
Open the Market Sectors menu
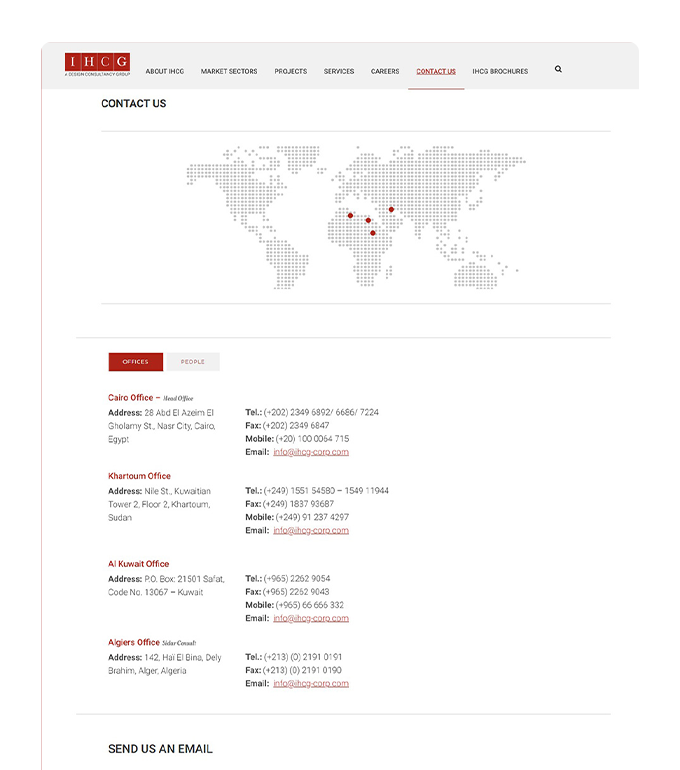(x=229, y=71)
